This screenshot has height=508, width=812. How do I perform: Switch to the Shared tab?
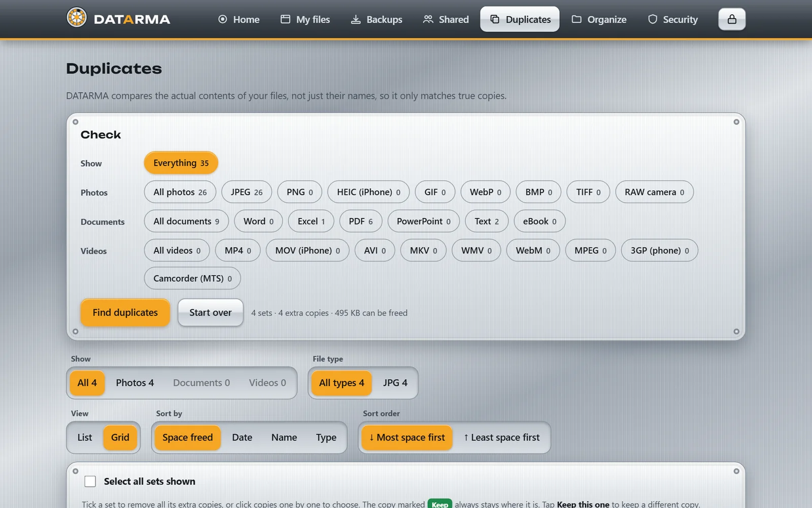pos(446,19)
